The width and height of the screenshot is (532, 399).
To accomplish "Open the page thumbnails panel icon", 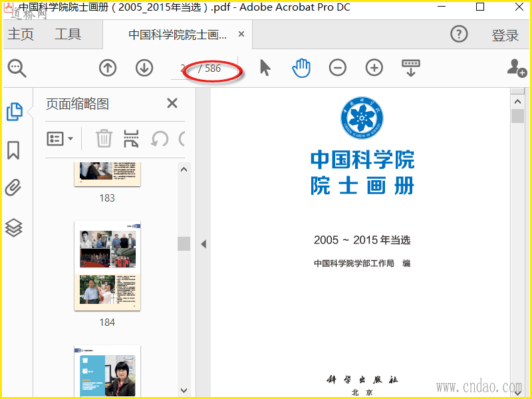I will tap(15, 112).
